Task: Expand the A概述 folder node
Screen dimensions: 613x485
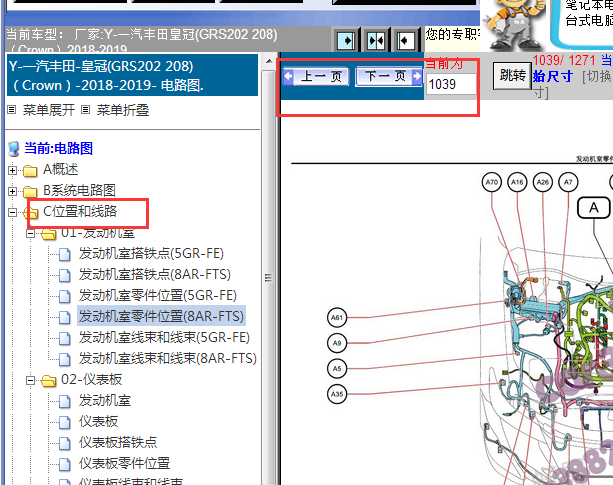Action: [x=13, y=170]
